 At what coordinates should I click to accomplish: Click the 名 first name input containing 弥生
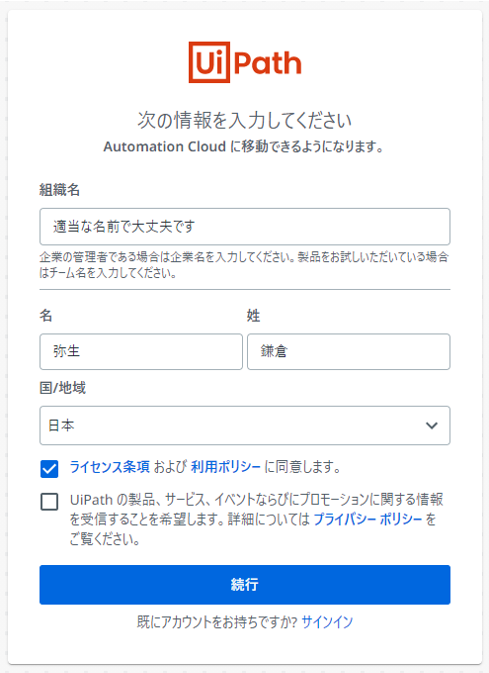(141, 352)
